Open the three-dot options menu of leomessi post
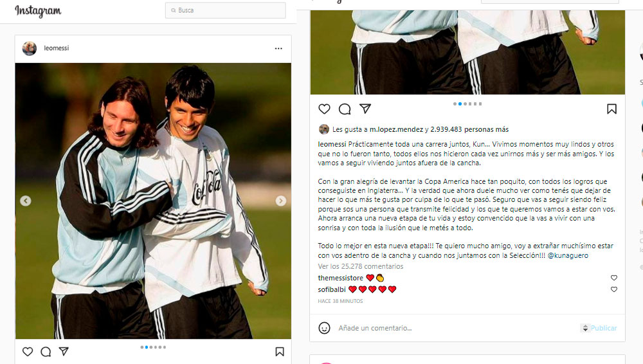643x364 pixels. click(x=278, y=48)
